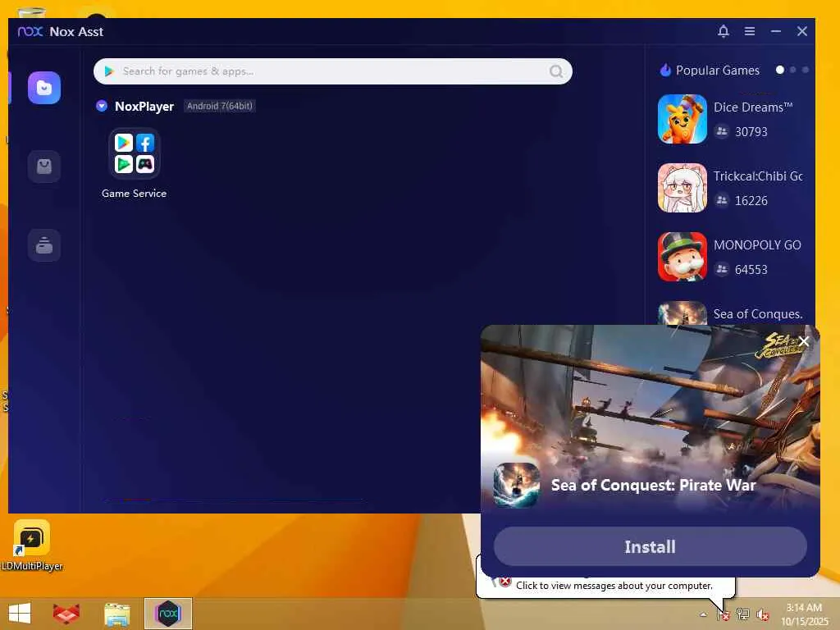Viewport: 840px width, 630px height.
Task: Open the Windows Start button
Action: tap(20, 614)
